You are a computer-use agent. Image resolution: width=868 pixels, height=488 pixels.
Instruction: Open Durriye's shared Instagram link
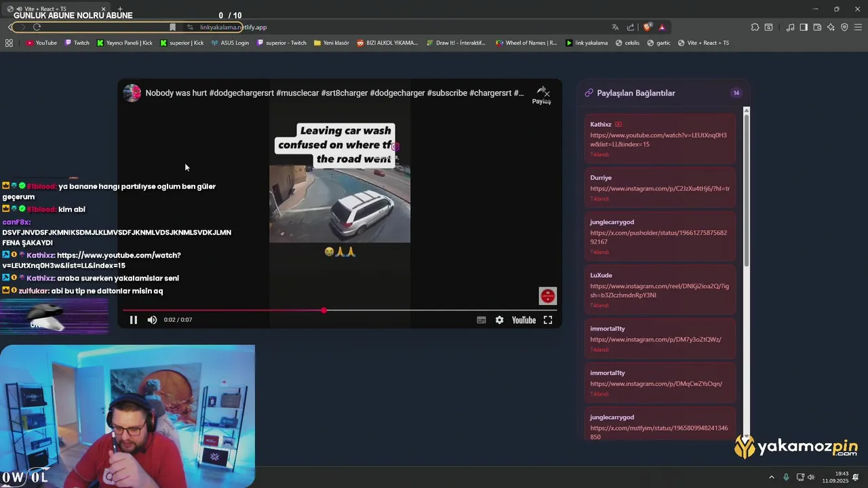coord(660,188)
